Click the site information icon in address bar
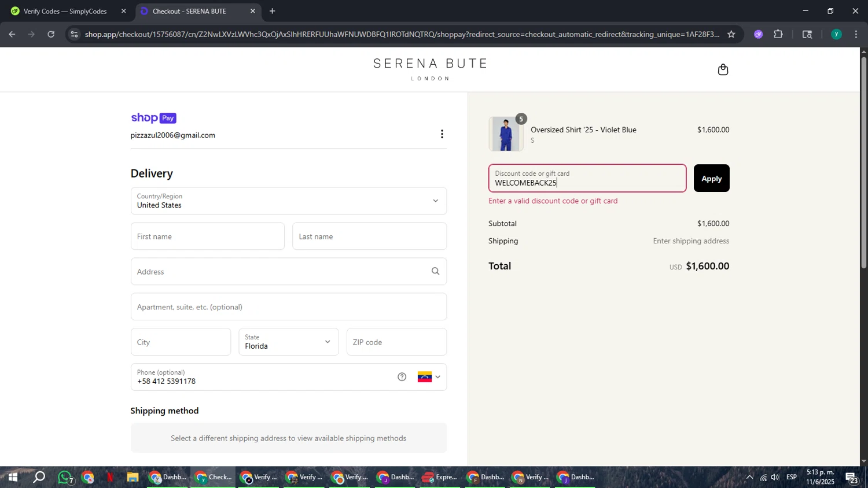The width and height of the screenshot is (868, 488). point(73,34)
